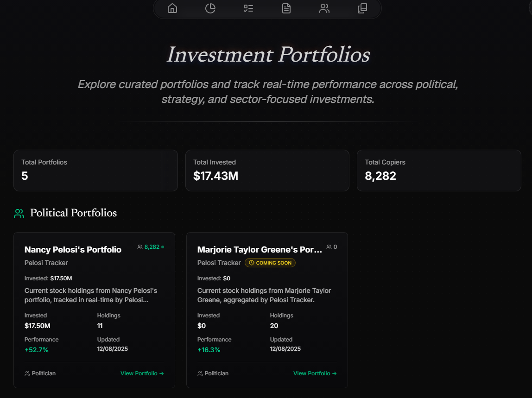Select the Total Invested stat card
Image resolution: width=532 pixels, height=398 pixels.
point(267,171)
